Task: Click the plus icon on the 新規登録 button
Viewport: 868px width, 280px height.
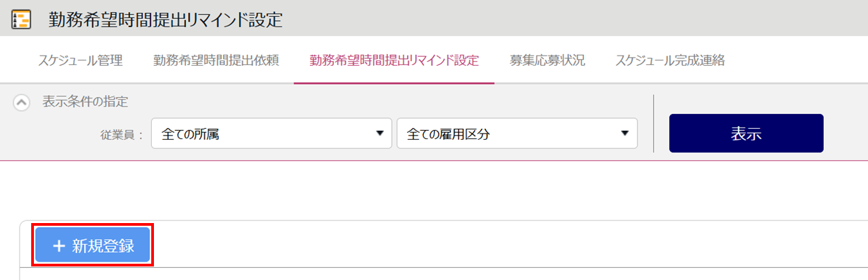Action: point(58,246)
